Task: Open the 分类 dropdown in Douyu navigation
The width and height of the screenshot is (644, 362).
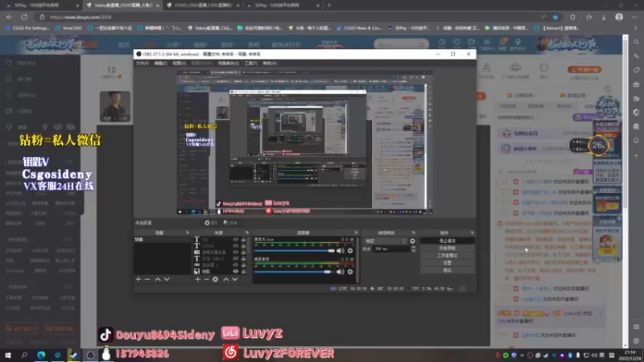Action: click(x=173, y=45)
